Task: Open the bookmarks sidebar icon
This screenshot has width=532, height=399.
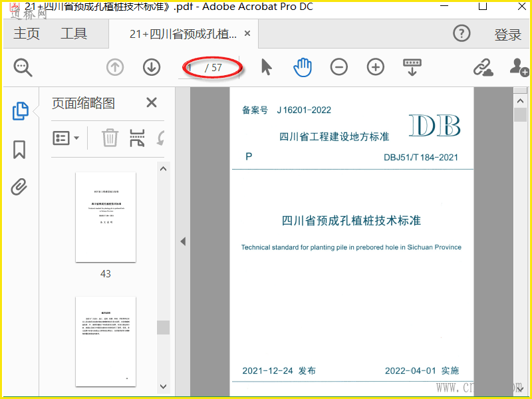Action: click(x=19, y=150)
